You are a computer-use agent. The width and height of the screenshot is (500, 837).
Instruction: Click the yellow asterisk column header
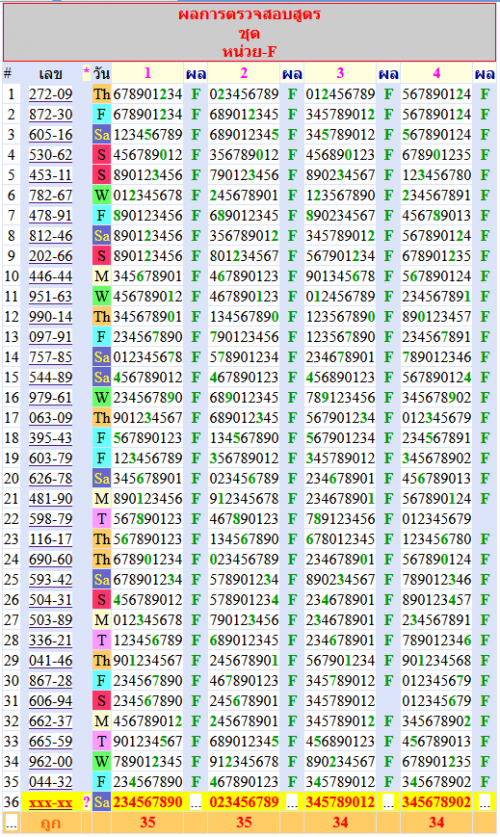click(86, 73)
